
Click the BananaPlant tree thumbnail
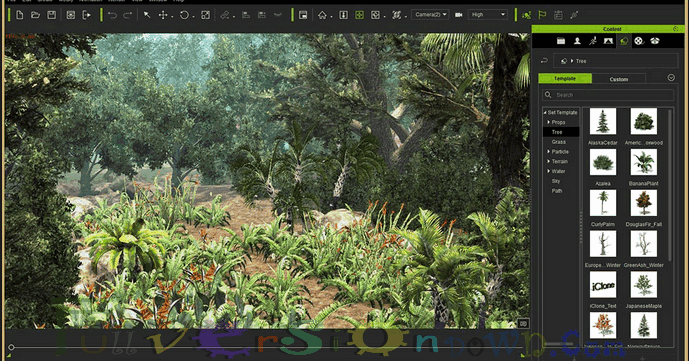[643, 162]
